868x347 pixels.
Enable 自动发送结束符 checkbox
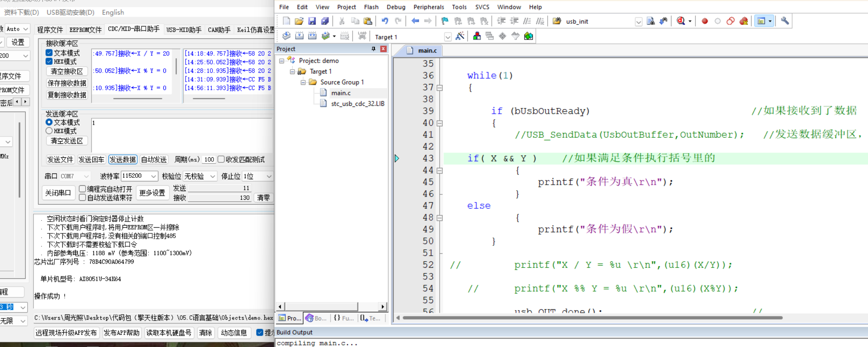pyautogui.click(x=82, y=198)
